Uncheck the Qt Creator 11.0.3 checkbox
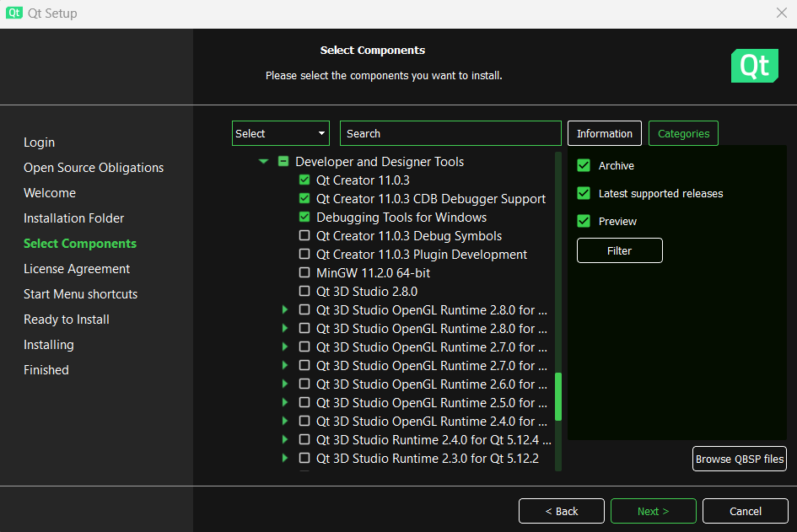797x532 pixels. coord(304,180)
